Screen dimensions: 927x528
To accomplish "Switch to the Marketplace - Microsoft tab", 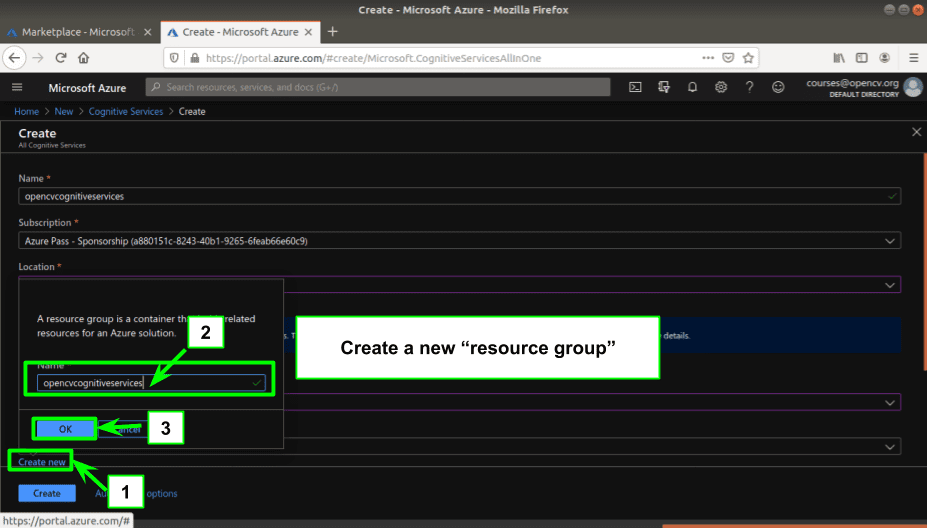I will [77, 32].
